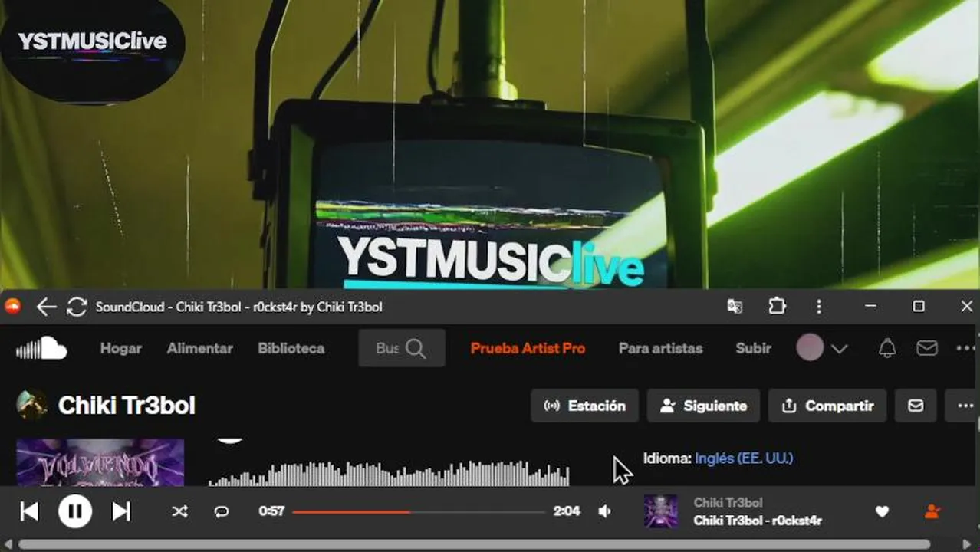The width and height of the screenshot is (980, 552).
Task: Open Para artistas menu item
Action: (660, 348)
